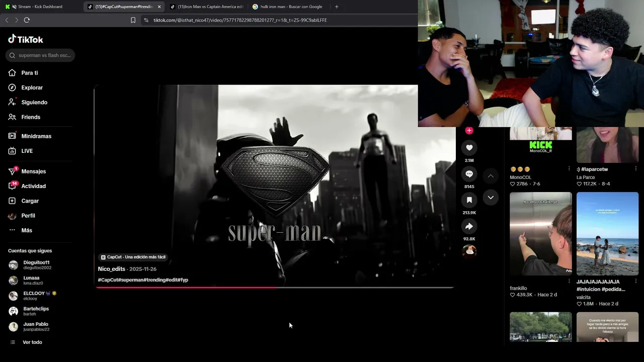Go forward in browser history
This screenshot has height=362, width=644.
point(16,20)
